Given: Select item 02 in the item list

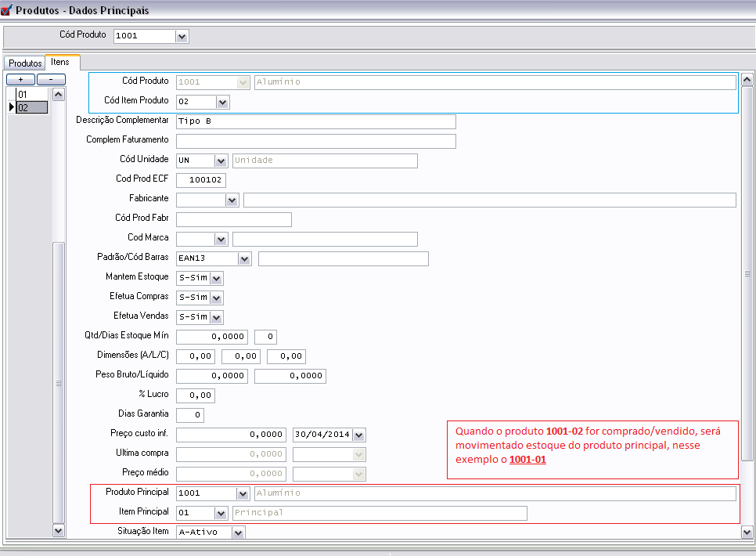Looking at the screenshot, I should click(x=31, y=108).
